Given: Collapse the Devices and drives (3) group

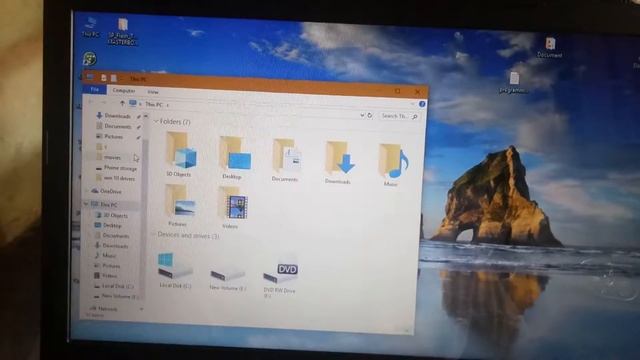Looking at the screenshot, I should (153, 234).
